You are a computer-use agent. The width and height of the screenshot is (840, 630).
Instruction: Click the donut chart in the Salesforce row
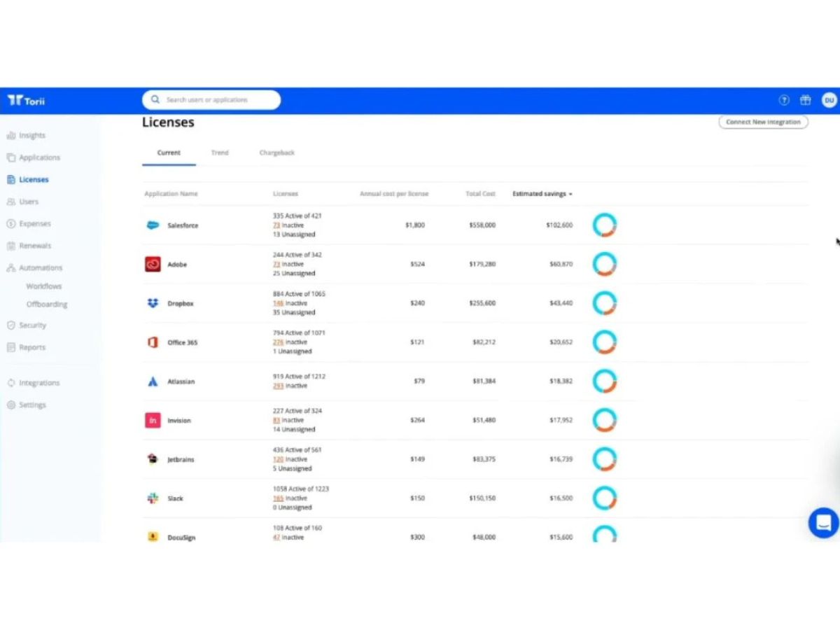[605, 225]
